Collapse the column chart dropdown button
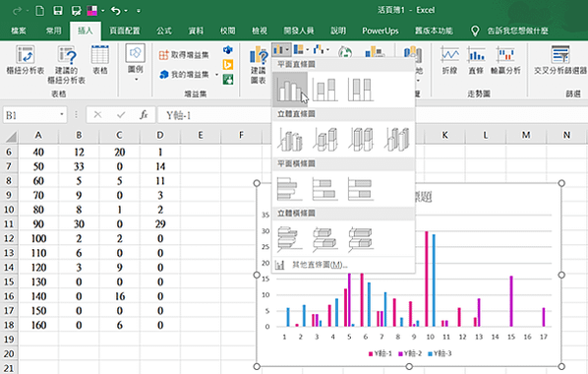Screen dimensions: 588x374 tap(281, 49)
